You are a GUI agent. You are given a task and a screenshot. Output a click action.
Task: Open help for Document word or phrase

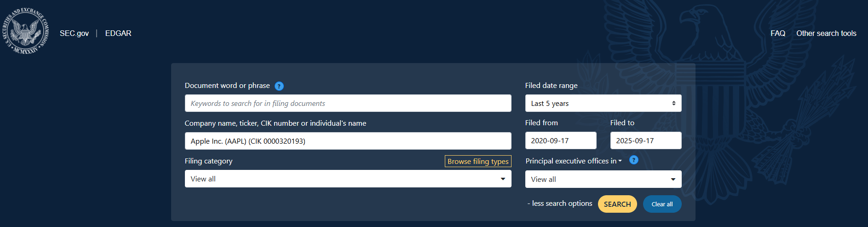pos(279,86)
